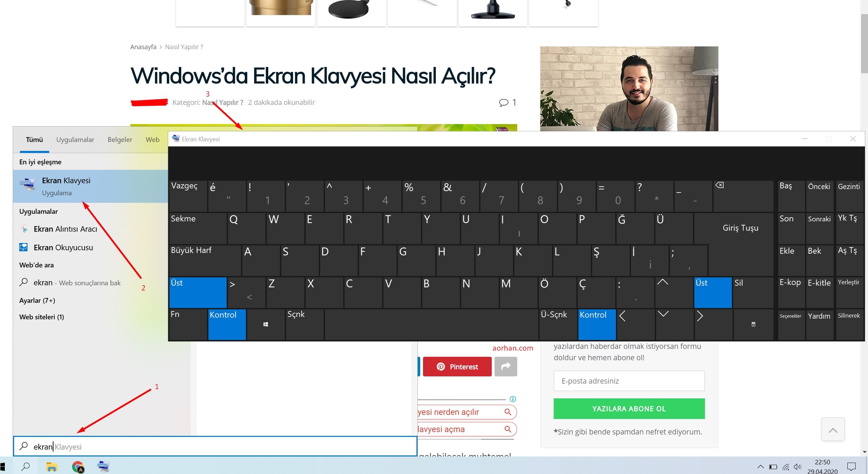Click the web search 'ekran' result

point(70,283)
